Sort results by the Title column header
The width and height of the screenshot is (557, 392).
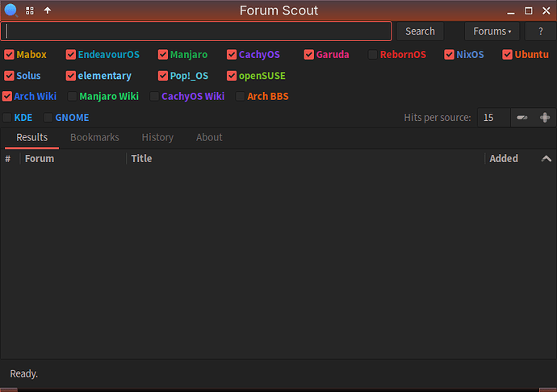(x=305, y=159)
